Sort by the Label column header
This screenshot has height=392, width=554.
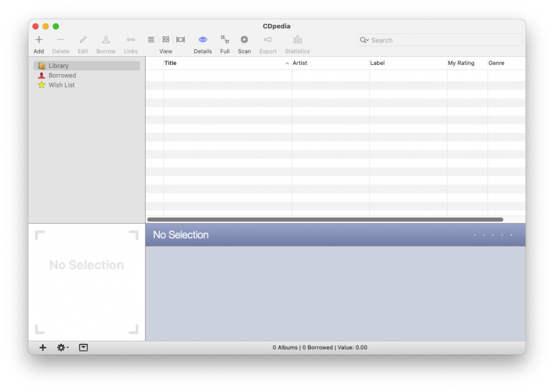(x=408, y=63)
